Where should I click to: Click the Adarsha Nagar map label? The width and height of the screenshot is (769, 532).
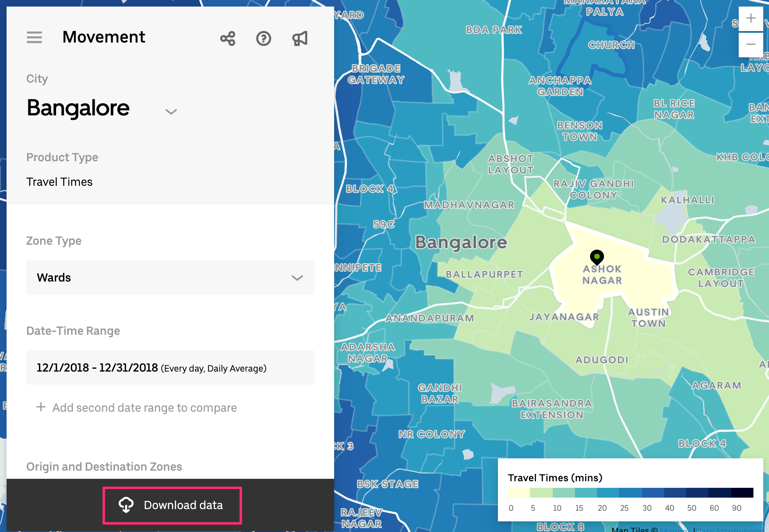tap(368, 353)
